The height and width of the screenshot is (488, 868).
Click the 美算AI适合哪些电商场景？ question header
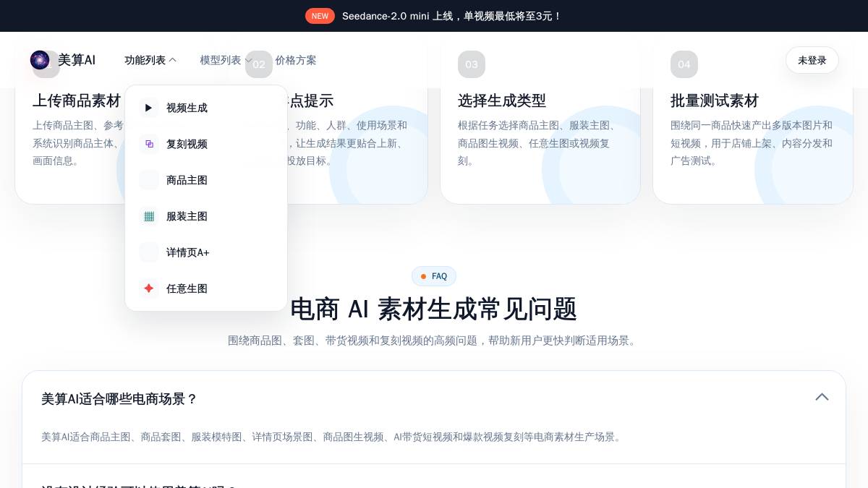pos(434,398)
